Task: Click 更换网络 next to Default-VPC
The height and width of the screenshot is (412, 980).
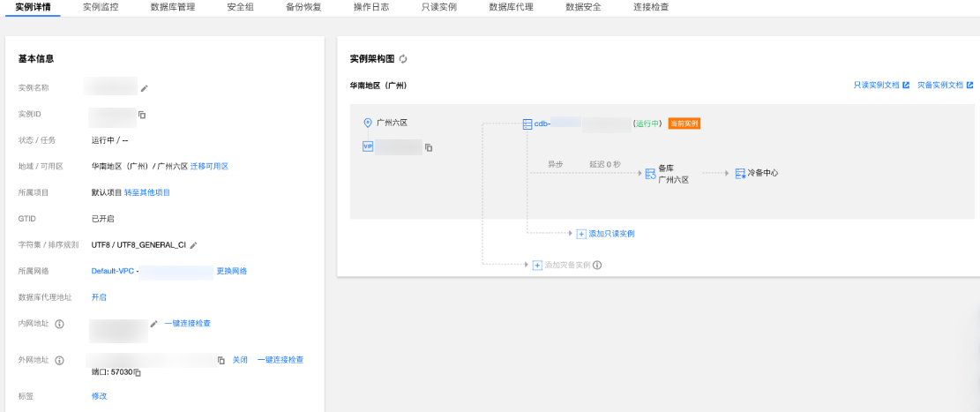Action: point(232,271)
